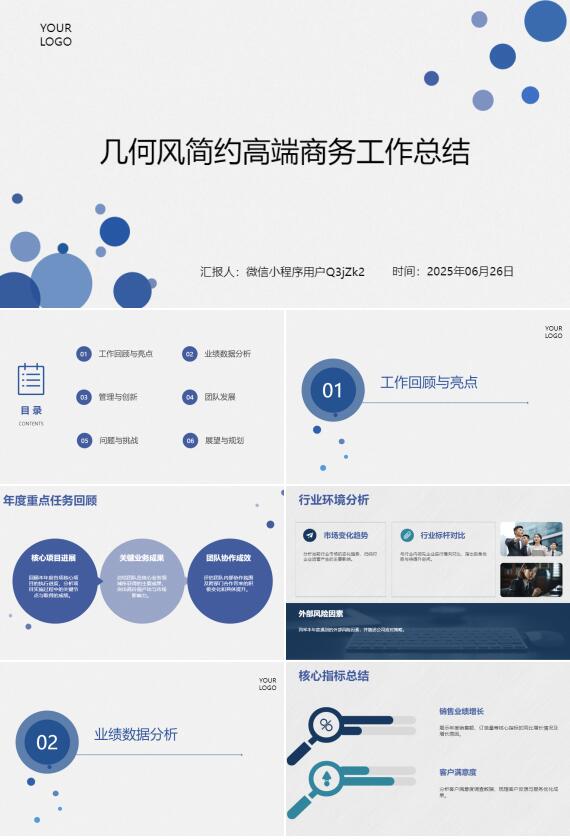Select the 市场变化趋势 card title
This screenshot has height=840, width=570.
coord(346,535)
